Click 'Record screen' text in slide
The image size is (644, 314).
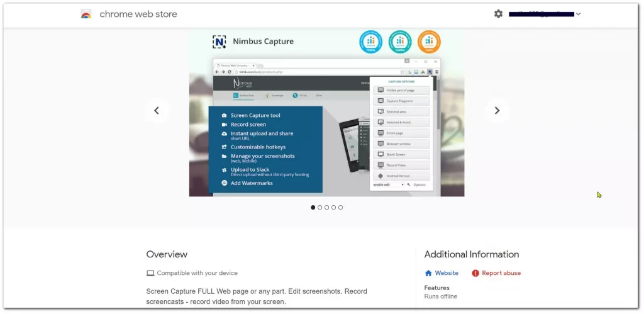[x=248, y=125]
